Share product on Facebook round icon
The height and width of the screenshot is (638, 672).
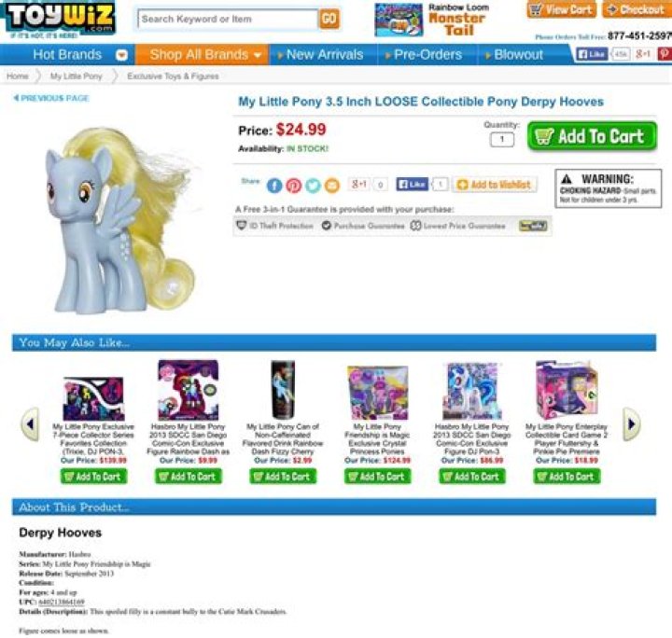(274, 186)
